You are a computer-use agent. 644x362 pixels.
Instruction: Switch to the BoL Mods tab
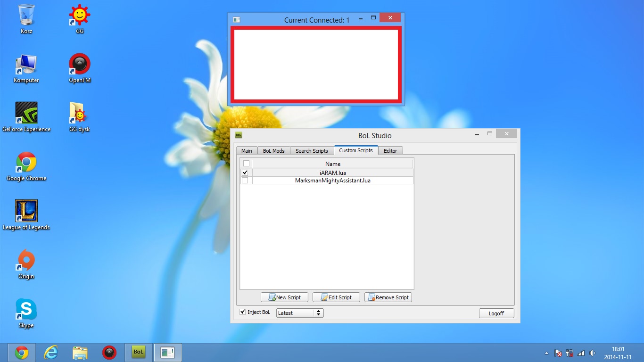274,151
